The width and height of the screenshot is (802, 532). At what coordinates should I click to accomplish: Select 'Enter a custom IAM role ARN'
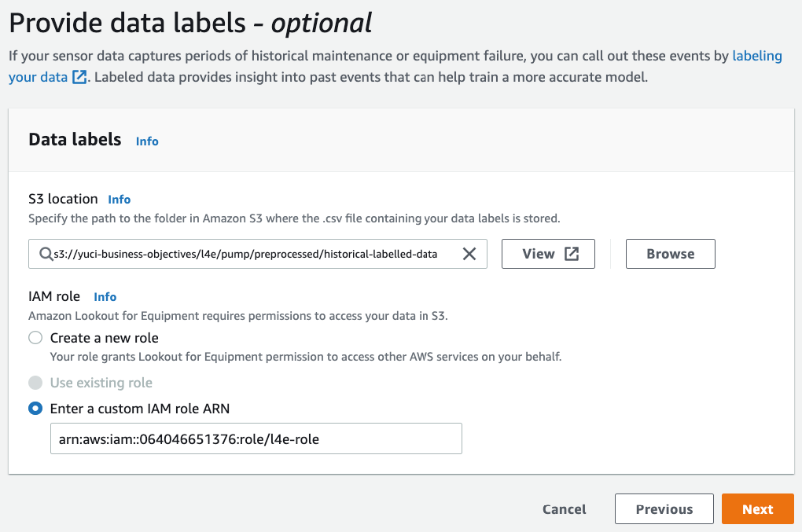(x=35, y=409)
